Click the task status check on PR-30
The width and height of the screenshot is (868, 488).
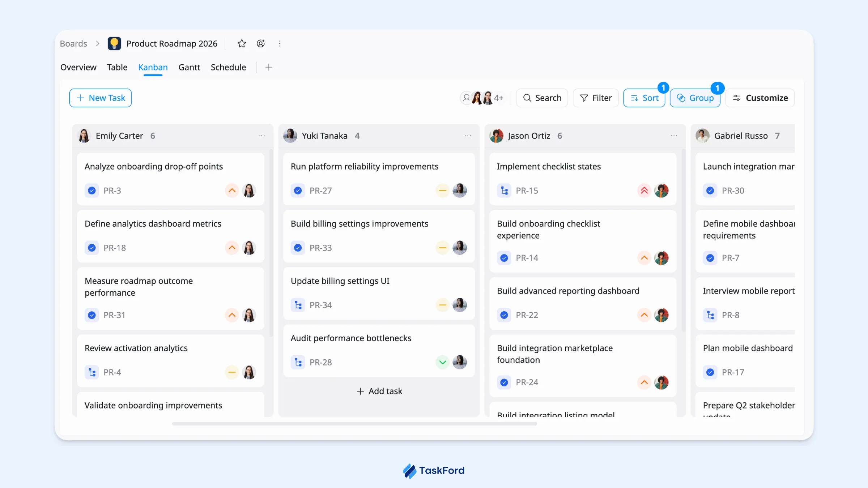(710, 191)
